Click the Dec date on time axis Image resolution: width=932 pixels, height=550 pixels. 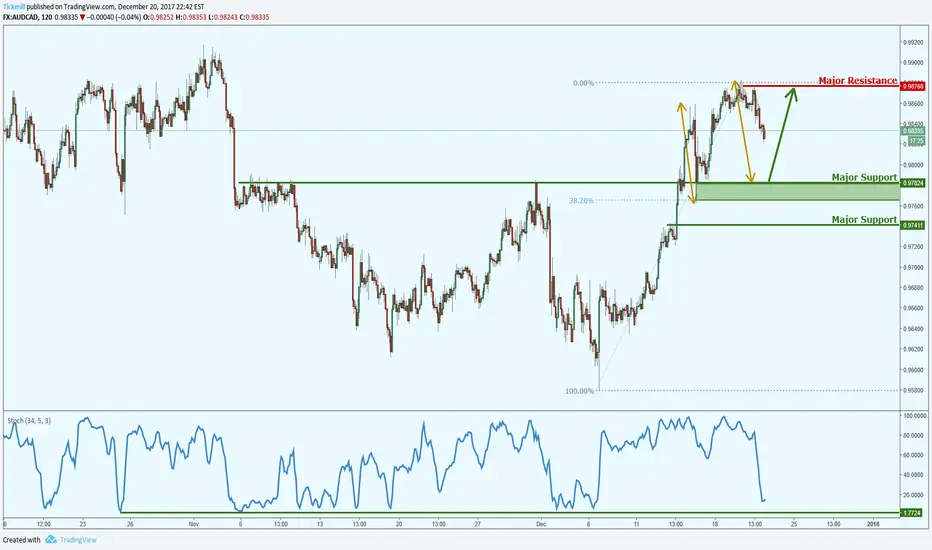541,524
